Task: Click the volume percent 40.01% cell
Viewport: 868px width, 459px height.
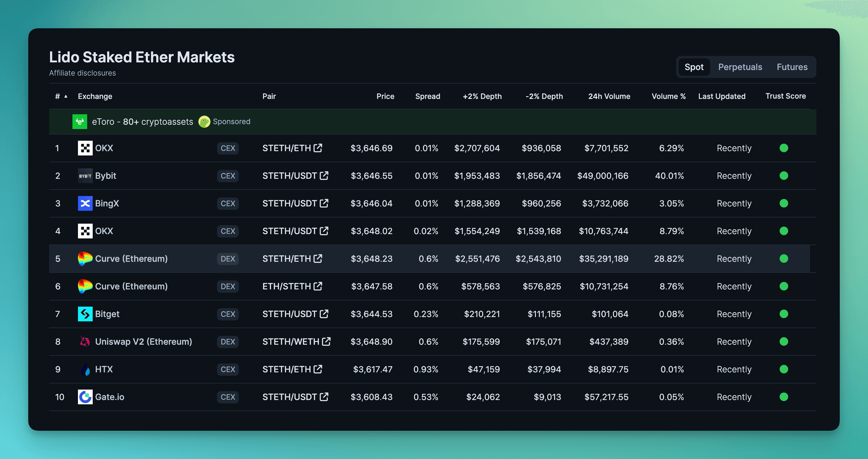Action: (669, 176)
